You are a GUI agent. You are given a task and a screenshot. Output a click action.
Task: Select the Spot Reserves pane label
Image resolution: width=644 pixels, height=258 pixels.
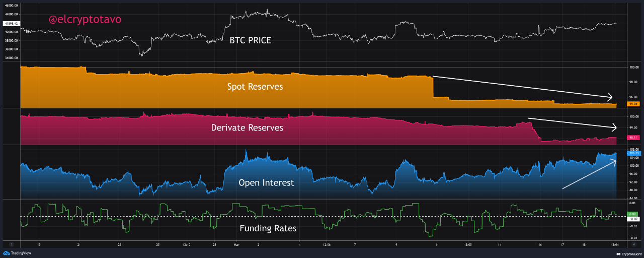[255, 87]
